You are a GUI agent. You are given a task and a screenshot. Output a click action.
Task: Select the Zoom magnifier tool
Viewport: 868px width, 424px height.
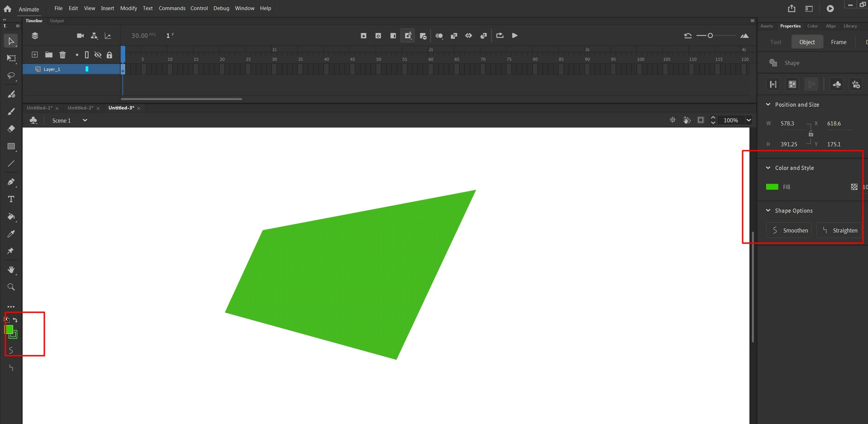pos(11,287)
